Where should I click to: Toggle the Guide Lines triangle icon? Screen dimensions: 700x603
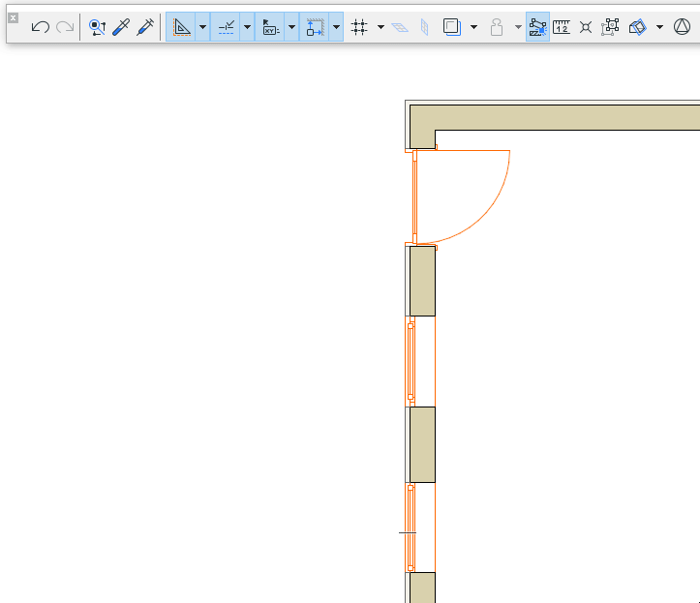click(181, 27)
